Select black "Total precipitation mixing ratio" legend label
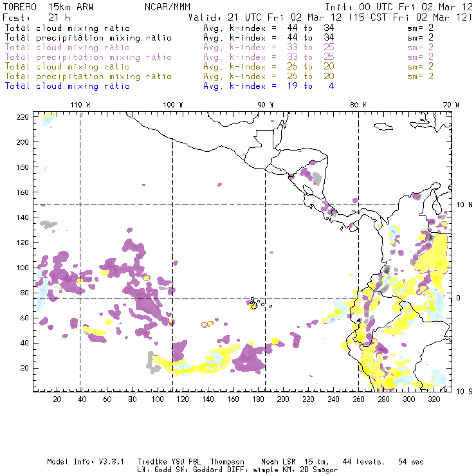The height and width of the screenshot is (476, 476). [88, 38]
